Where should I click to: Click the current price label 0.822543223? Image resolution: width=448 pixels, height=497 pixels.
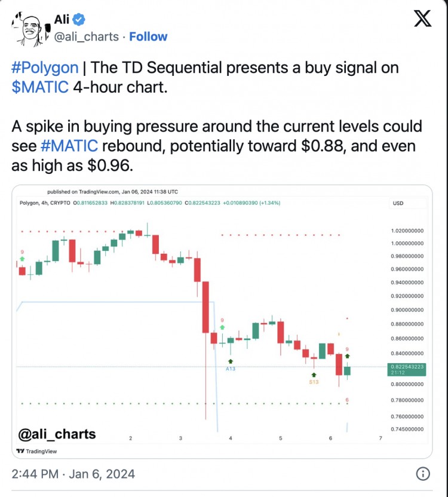409,366
